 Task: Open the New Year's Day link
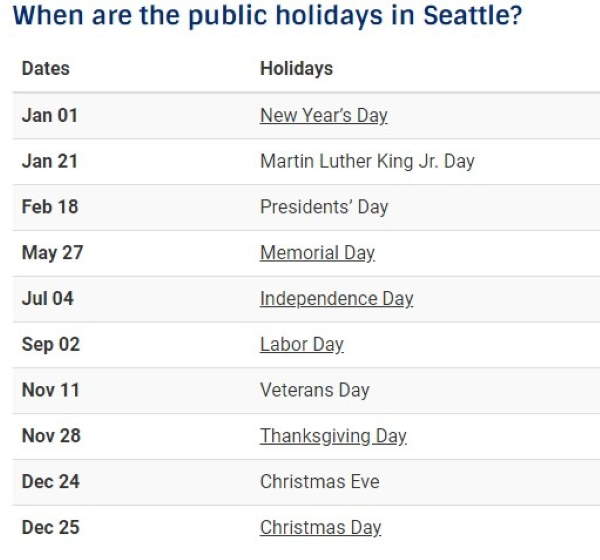(x=323, y=115)
